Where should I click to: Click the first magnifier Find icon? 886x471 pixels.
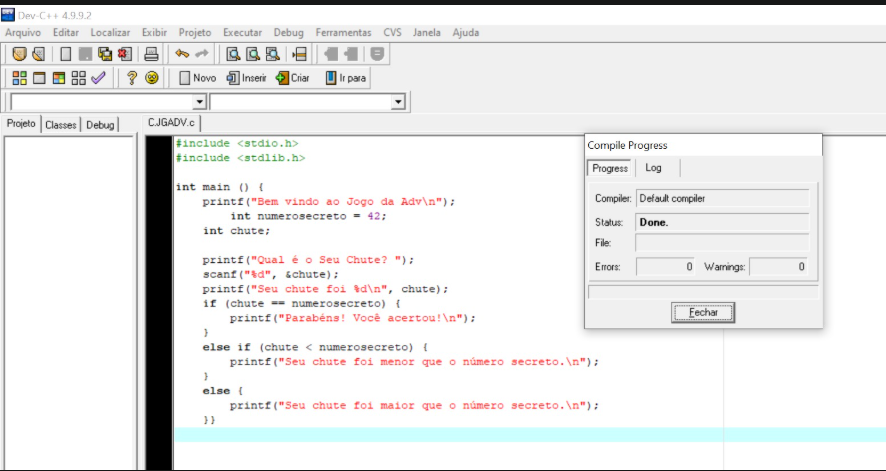coord(233,54)
